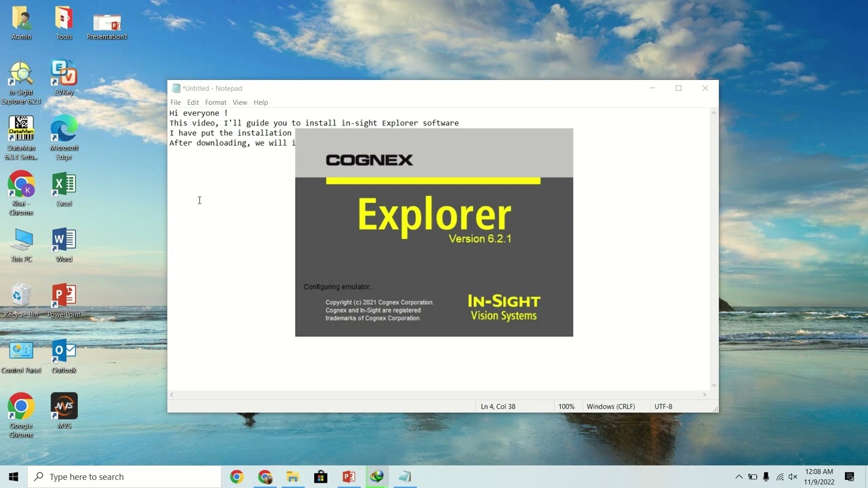
Task: Show hidden system tray icons
Action: (x=739, y=476)
